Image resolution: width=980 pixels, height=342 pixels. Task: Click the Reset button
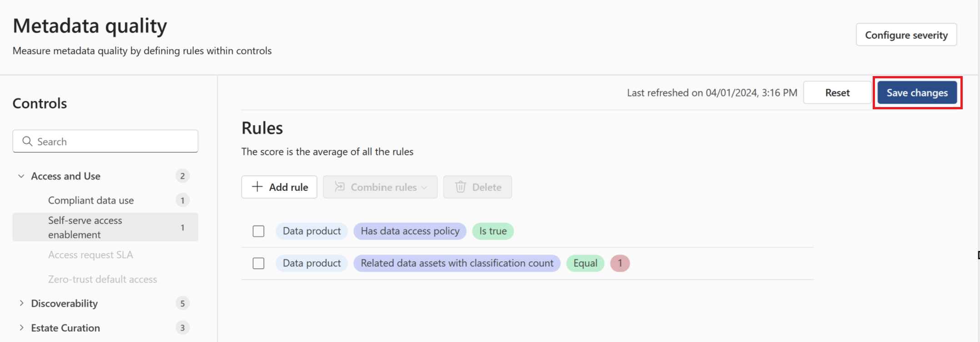(837, 93)
